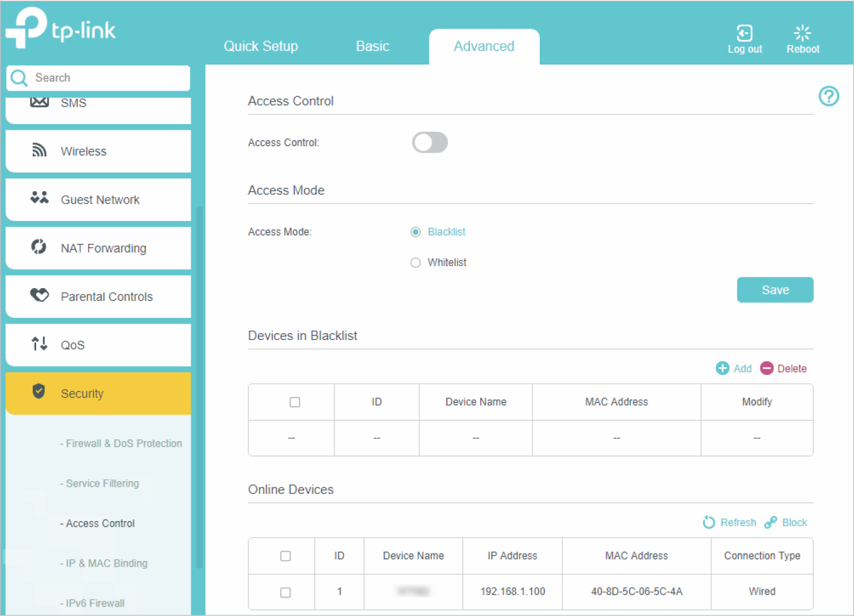Viewport: 854px width, 616px height.
Task: Click the Reboot icon
Action: [802, 33]
